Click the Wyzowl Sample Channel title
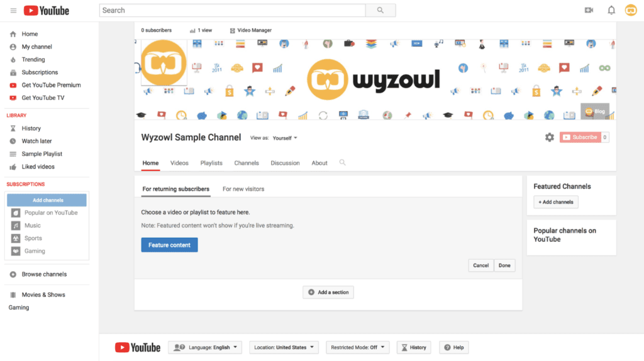This screenshot has width=644, height=361. [x=191, y=138]
